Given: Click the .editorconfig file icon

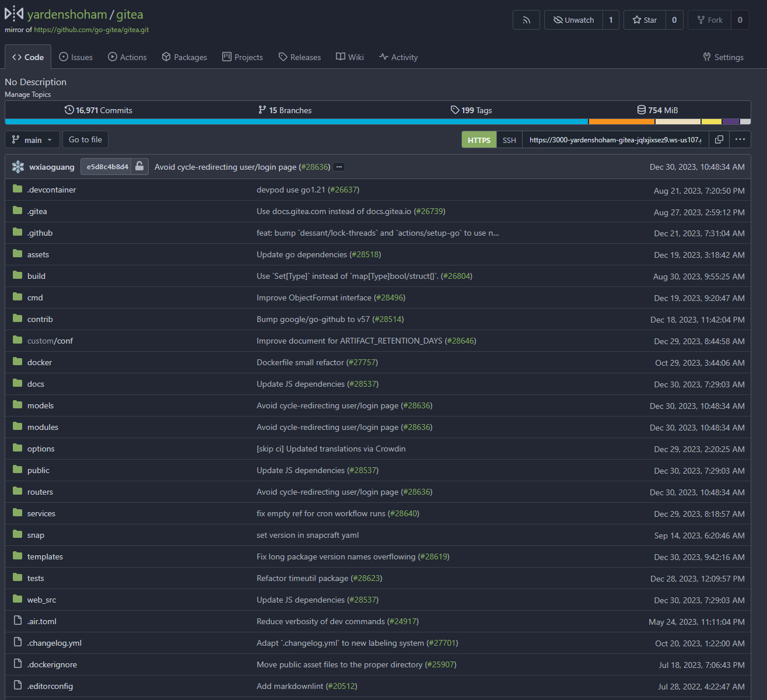Looking at the screenshot, I should pyautogui.click(x=17, y=686).
